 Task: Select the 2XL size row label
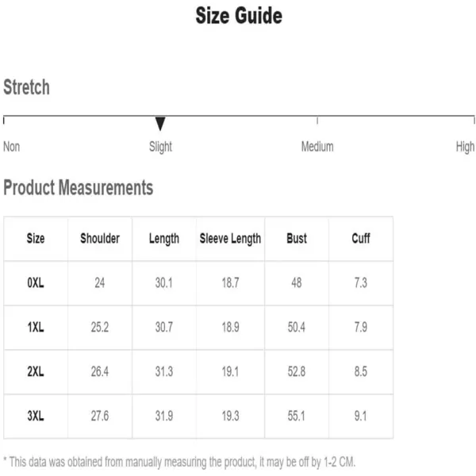pos(36,371)
